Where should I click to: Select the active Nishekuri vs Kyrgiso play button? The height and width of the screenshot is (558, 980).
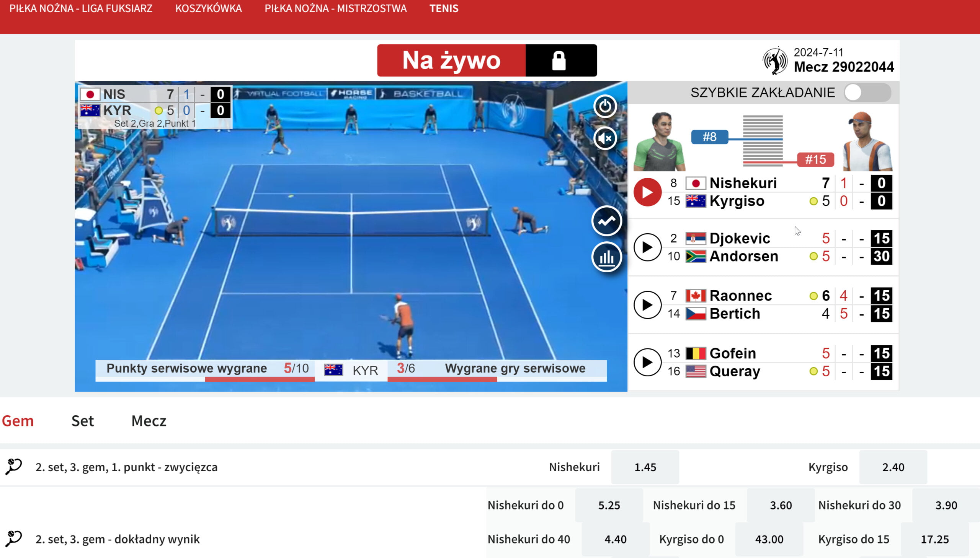647,192
